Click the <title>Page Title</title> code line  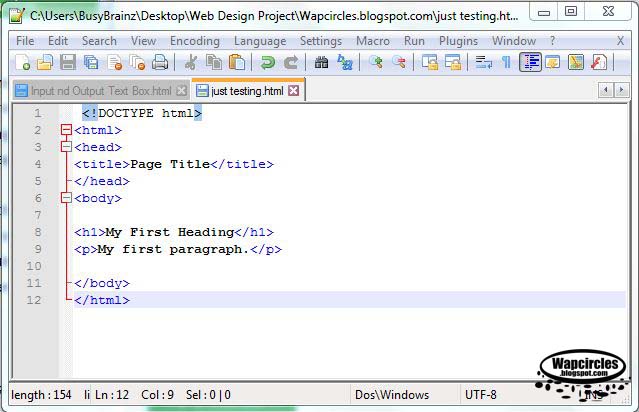174,164
